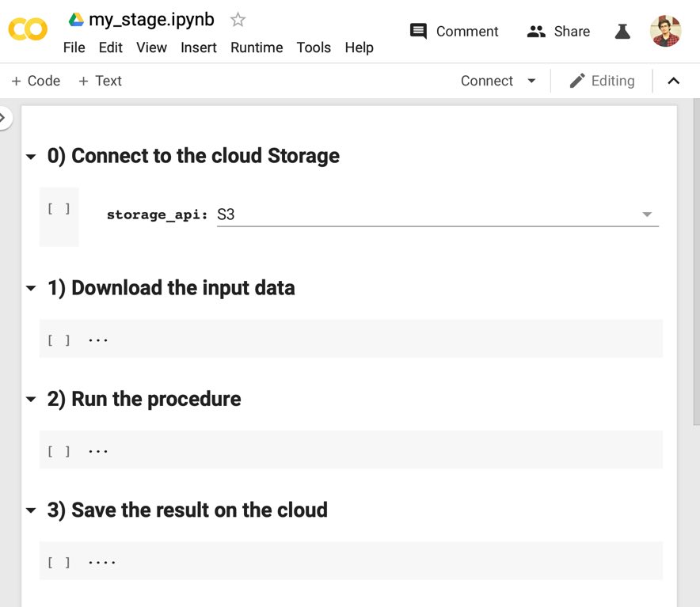Open the Runtime menu
Image resolution: width=700 pixels, height=607 pixels.
coord(257,47)
